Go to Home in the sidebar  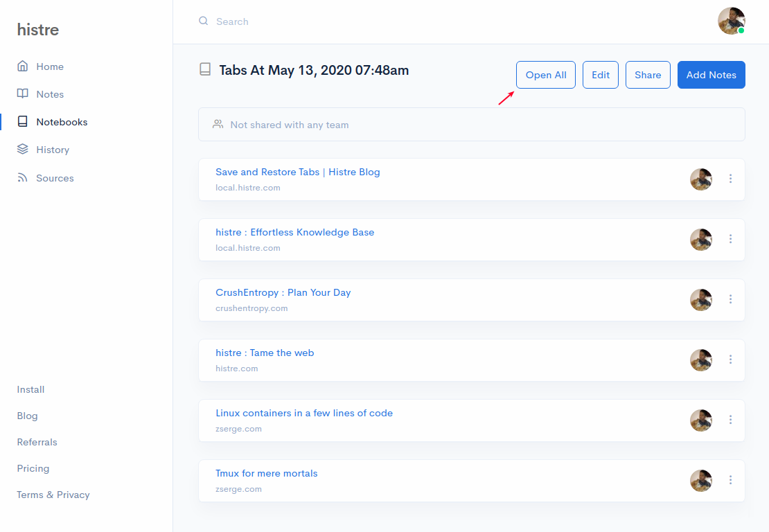[x=49, y=66]
